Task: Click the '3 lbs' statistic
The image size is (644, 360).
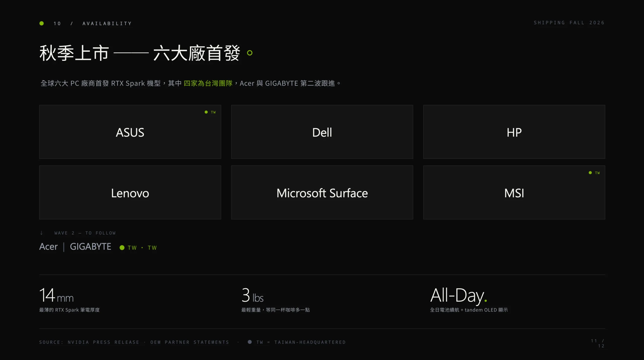Action: (253, 295)
